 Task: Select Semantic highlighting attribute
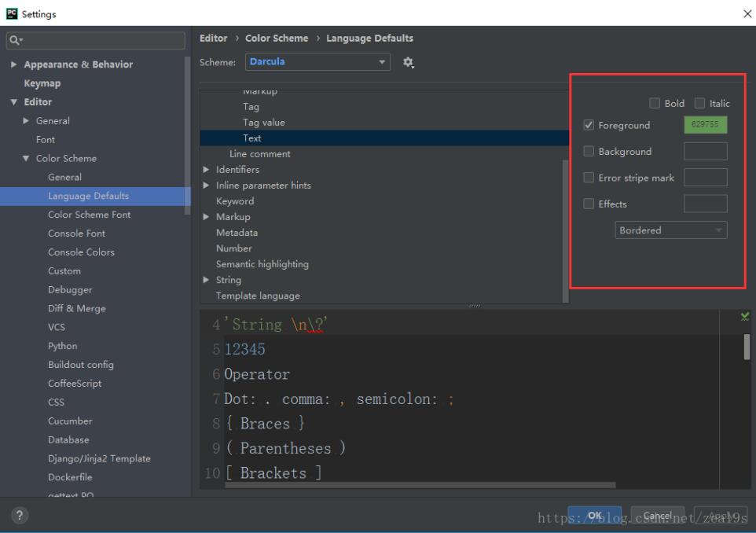pyautogui.click(x=262, y=264)
